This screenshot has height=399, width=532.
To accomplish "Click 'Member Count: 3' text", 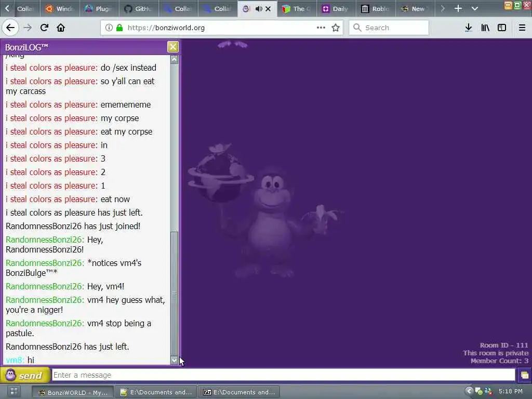I will [x=499, y=361].
